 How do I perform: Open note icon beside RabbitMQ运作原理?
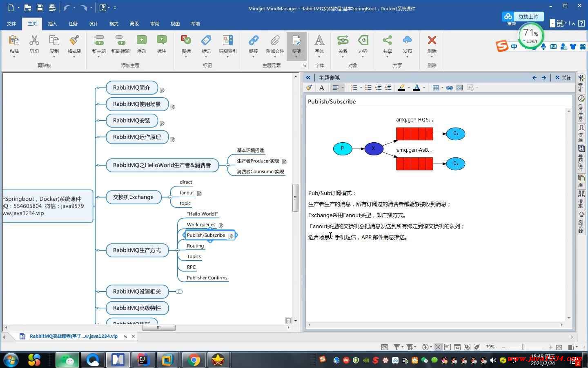(x=173, y=140)
